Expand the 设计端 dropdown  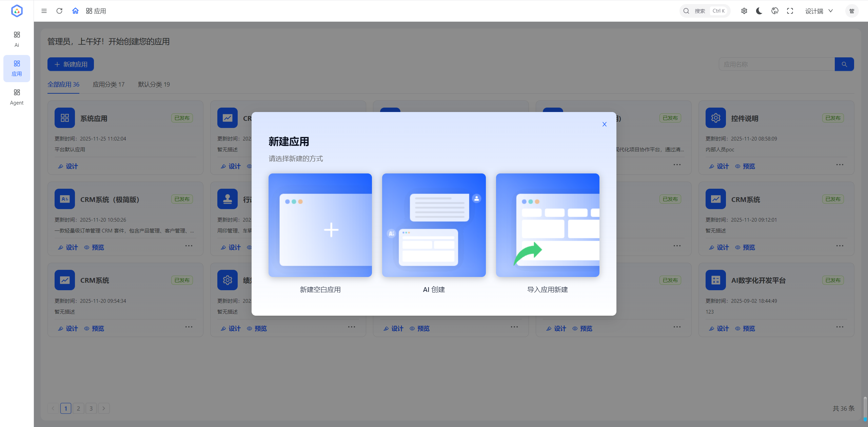point(818,11)
